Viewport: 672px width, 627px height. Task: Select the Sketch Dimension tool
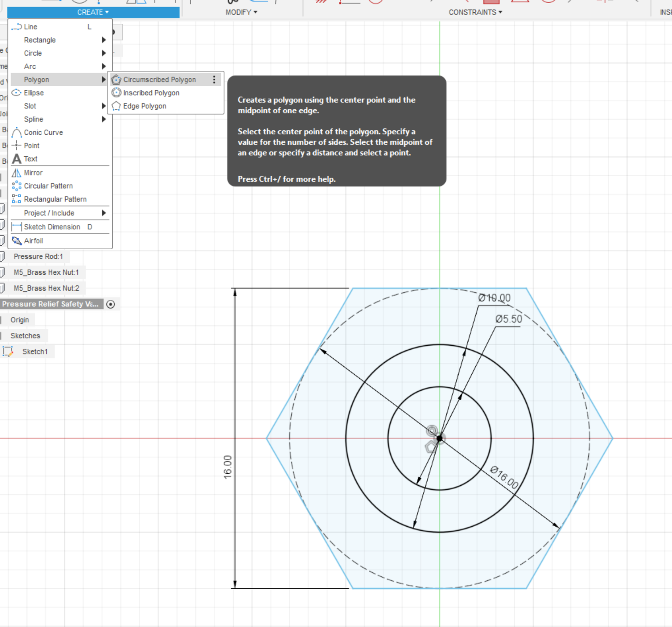(x=52, y=227)
